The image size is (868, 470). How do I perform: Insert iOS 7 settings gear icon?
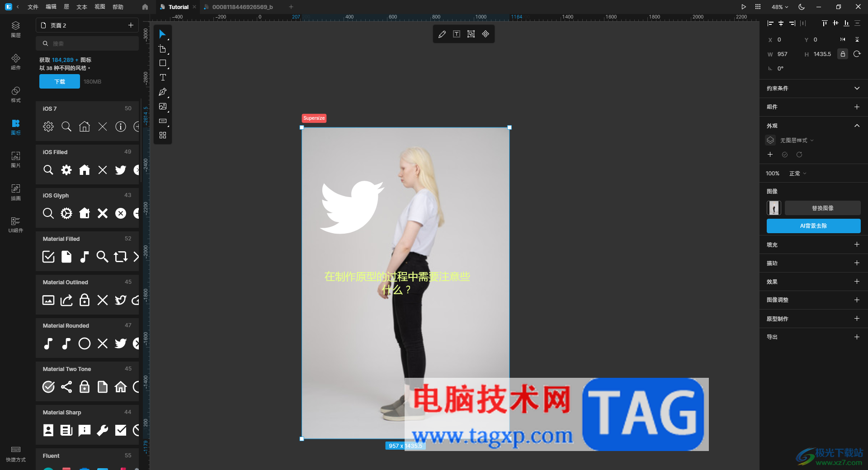48,127
